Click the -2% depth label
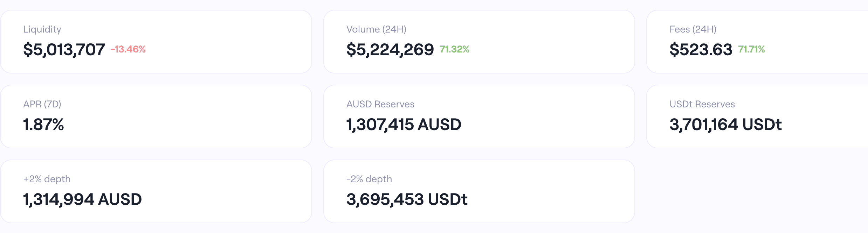This screenshot has height=233, width=868. click(369, 179)
